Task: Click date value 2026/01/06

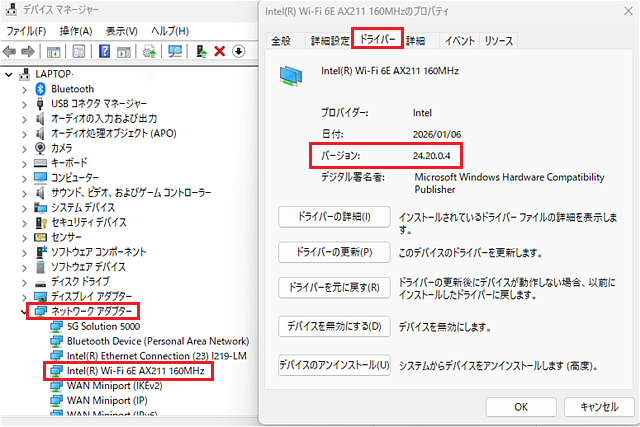Action: pos(437,134)
